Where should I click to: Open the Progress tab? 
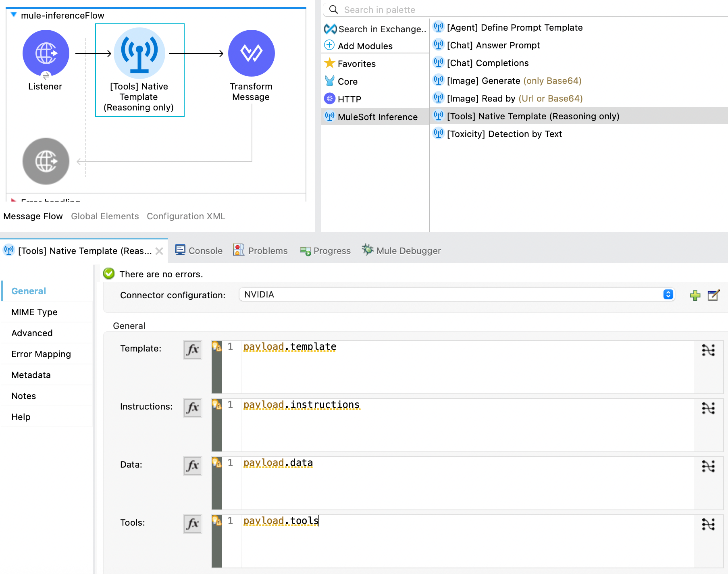point(325,251)
